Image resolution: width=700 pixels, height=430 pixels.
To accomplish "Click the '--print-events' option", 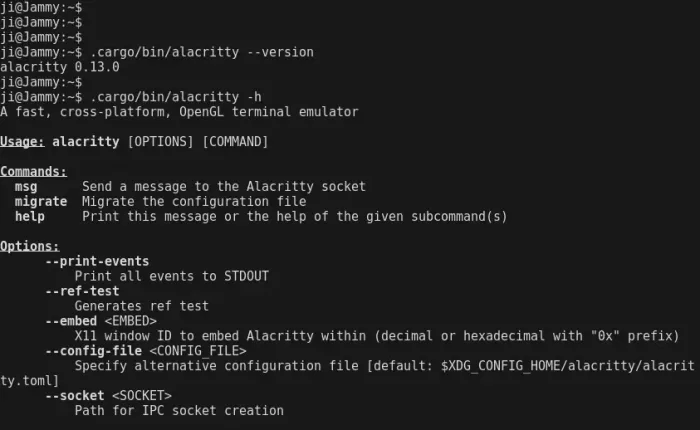I will point(97,262).
